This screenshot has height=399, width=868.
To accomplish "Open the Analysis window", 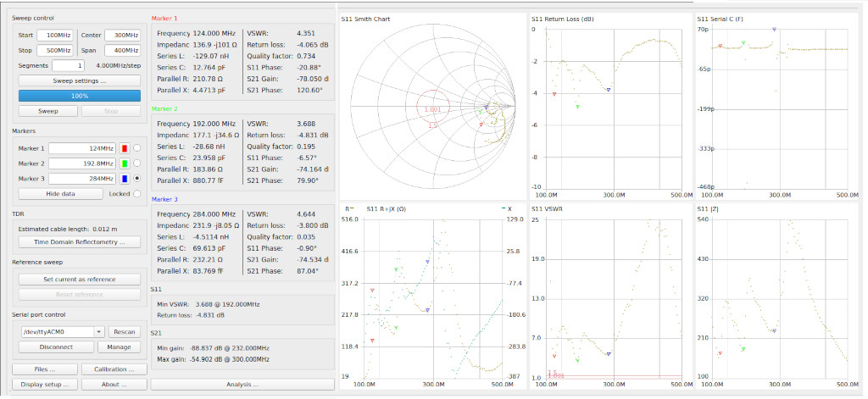I will pyautogui.click(x=242, y=384).
